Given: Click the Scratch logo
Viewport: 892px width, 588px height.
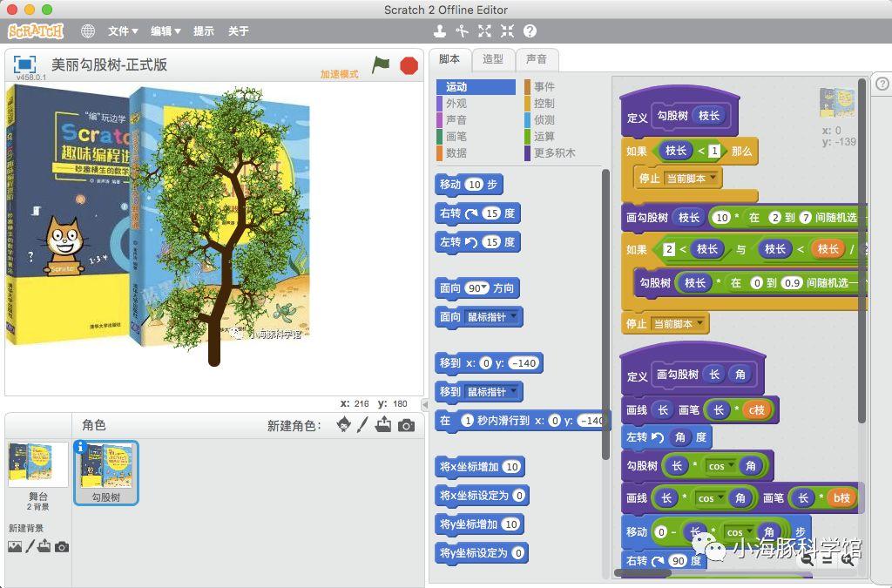Looking at the screenshot, I should coord(35,30).
